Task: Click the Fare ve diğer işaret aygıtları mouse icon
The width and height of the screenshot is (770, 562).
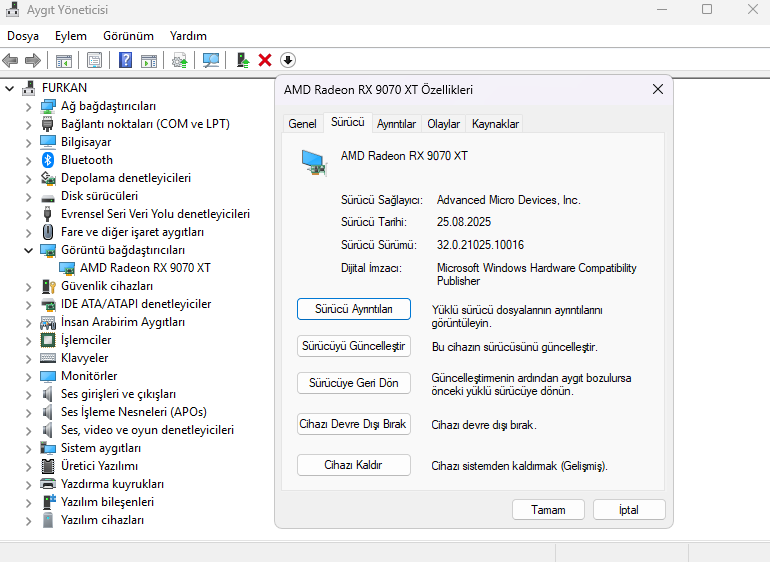Action: pos(48,232)
